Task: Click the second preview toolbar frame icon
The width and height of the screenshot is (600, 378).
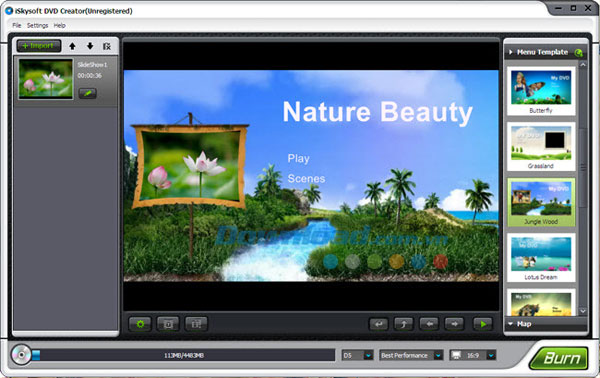Action: (168, 324)
